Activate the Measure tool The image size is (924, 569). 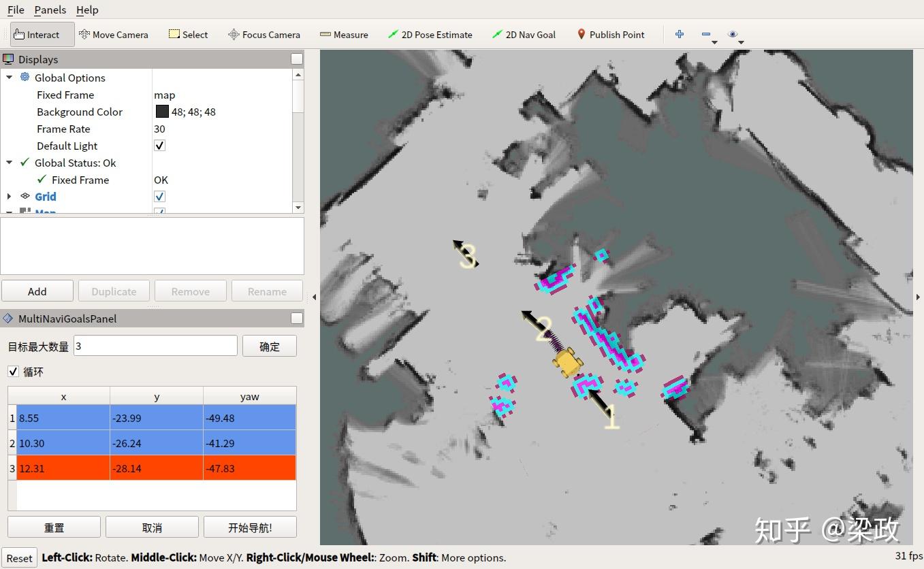(344, 35)
